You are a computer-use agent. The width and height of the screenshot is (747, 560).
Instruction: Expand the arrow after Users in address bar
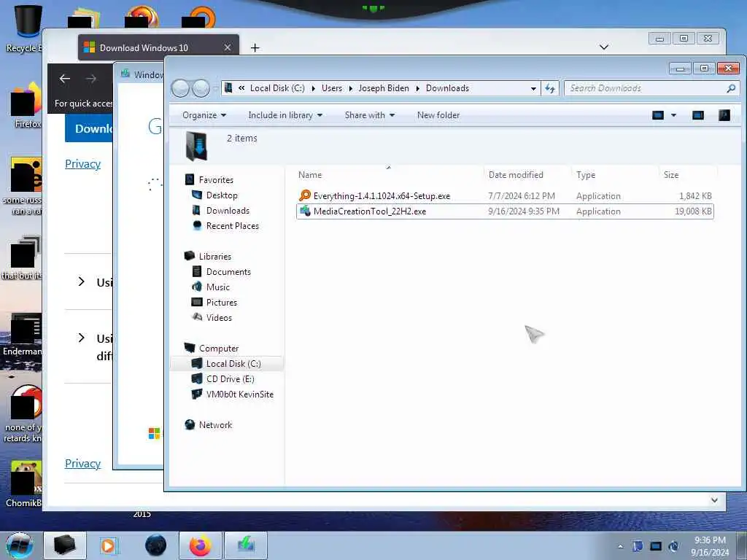tap(351, 88)
